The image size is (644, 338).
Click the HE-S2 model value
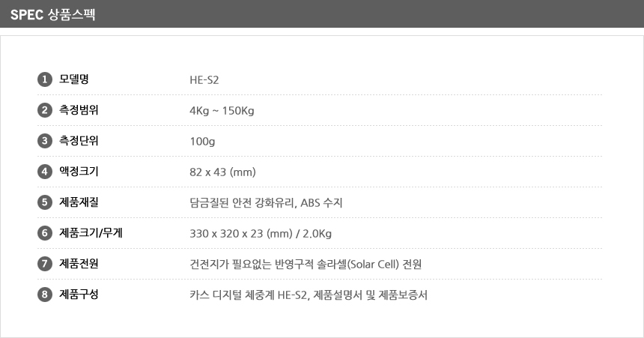[x=204, y=80]
